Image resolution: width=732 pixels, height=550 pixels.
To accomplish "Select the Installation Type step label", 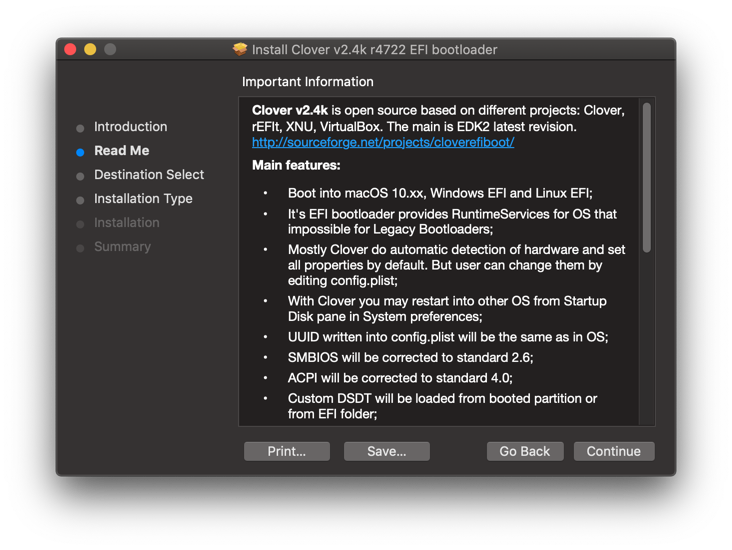I will [x=143, y=199].
